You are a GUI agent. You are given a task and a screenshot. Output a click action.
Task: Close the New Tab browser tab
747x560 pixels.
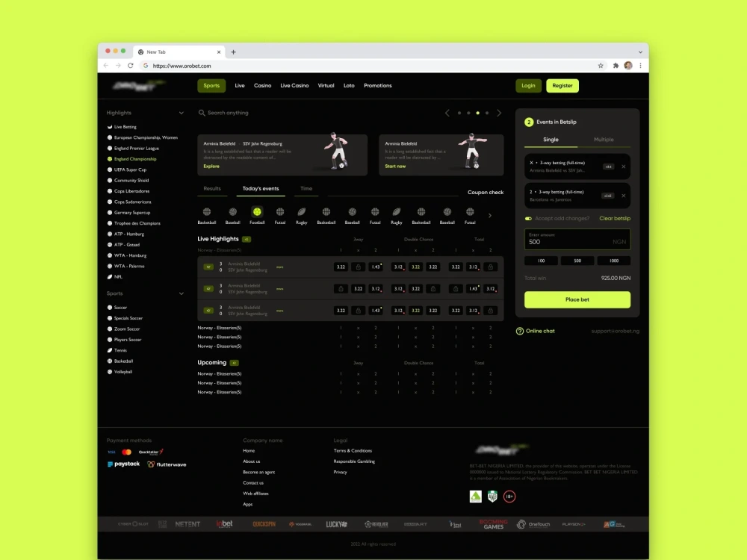tap(219, 52)
